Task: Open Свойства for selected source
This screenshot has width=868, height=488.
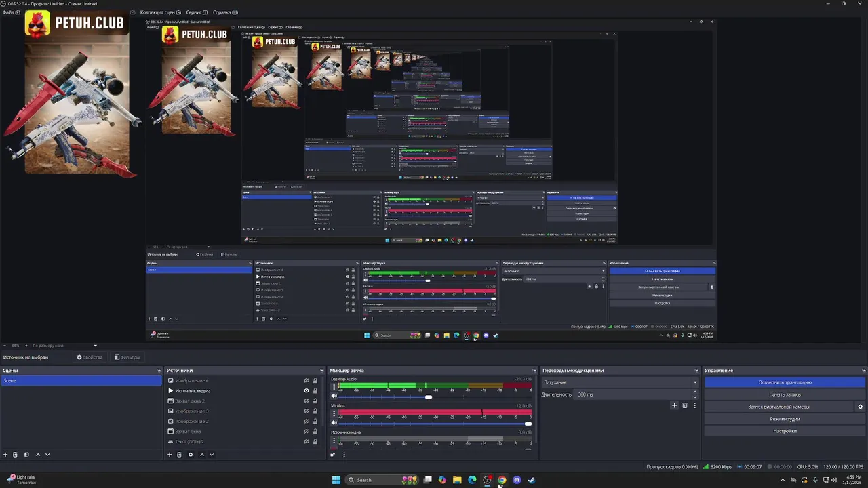Action: pyautogui.click(x=90, y=357)
